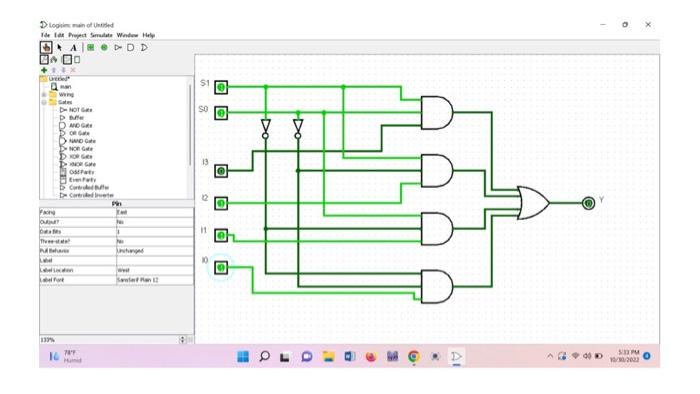Image resolution: width=700 pixels, height=394 pixels.
Task: Click the green plus add-circuit icon
Action: point(44,70)
